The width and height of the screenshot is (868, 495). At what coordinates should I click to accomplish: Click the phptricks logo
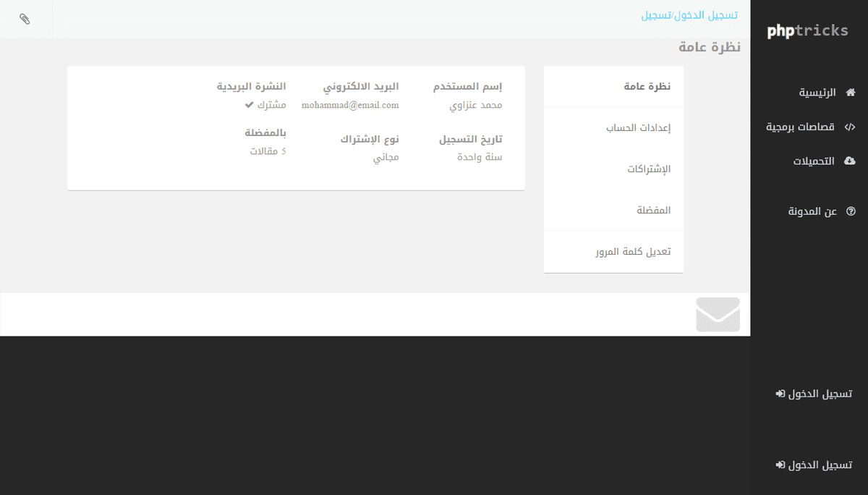(x=807, y=30)
